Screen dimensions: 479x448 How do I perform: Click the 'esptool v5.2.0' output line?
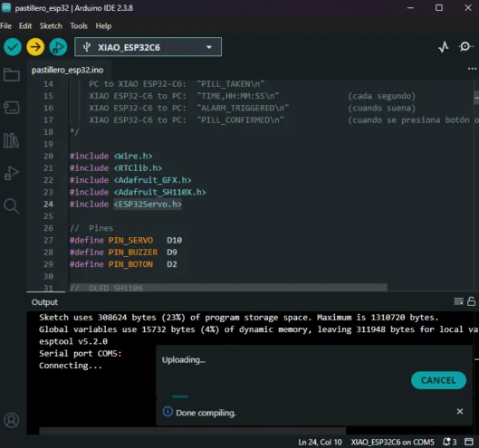tap(73, 341)
